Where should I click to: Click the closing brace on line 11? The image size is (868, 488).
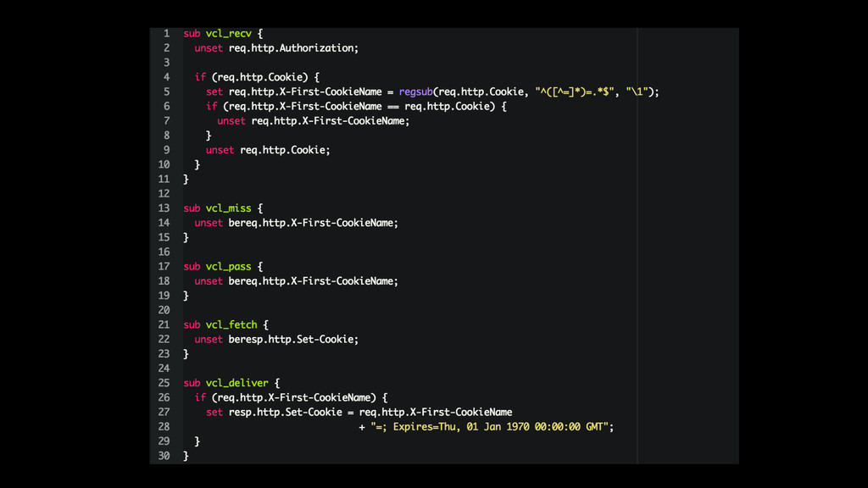pyautogui.click(x=186, y=180)
